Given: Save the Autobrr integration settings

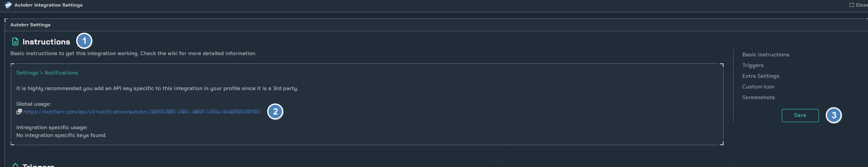Looking at the screenshot, I should pos(800,115).
